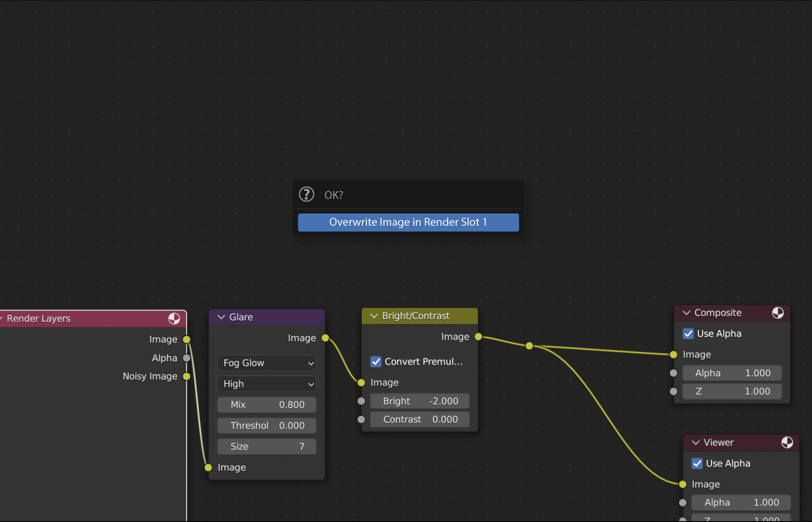Click Glare node Image input socket
This screenshot has width=812, height=522.
coord(208,467)
